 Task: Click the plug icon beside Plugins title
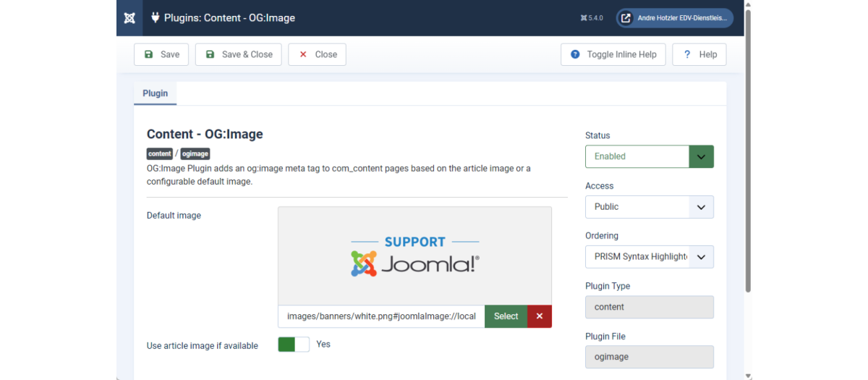coord(155,17)
